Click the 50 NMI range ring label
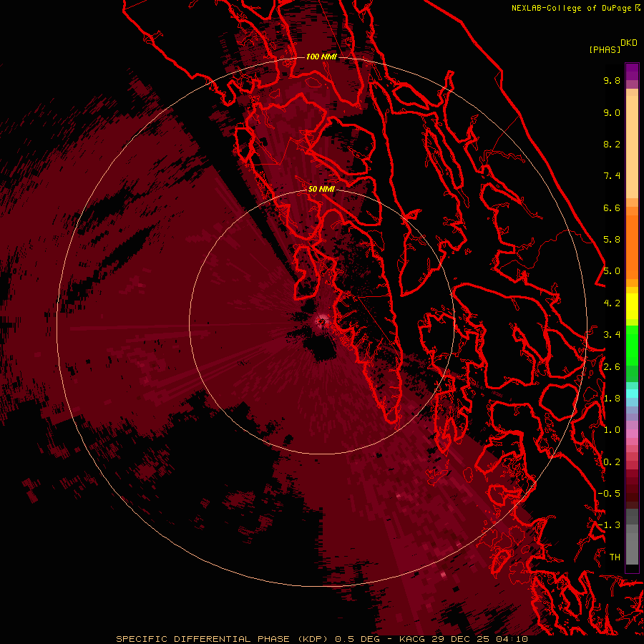This screenshot has height=644, width=644. click(321, 189)
